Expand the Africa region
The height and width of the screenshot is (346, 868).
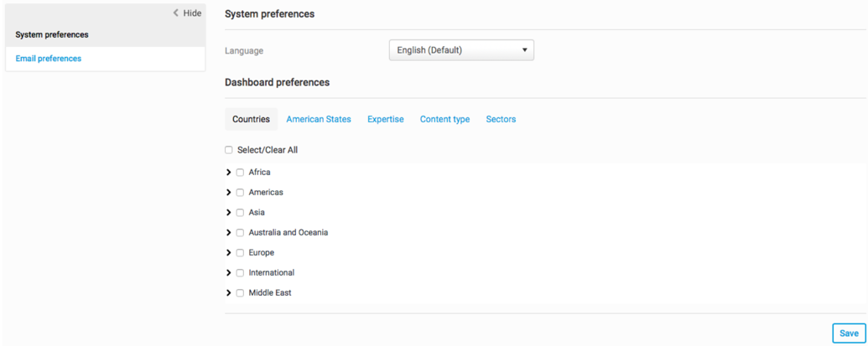click(x=229, y=173)
